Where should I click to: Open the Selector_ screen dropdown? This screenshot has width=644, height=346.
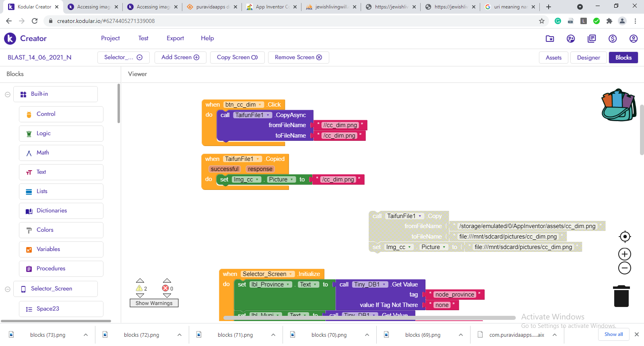[x=123, y=58]
